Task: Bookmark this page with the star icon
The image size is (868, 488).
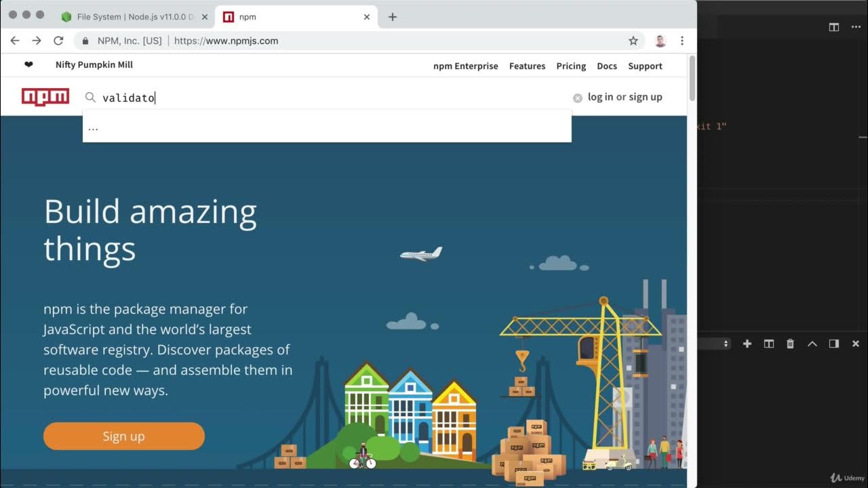Action: (x=633, y=41)
